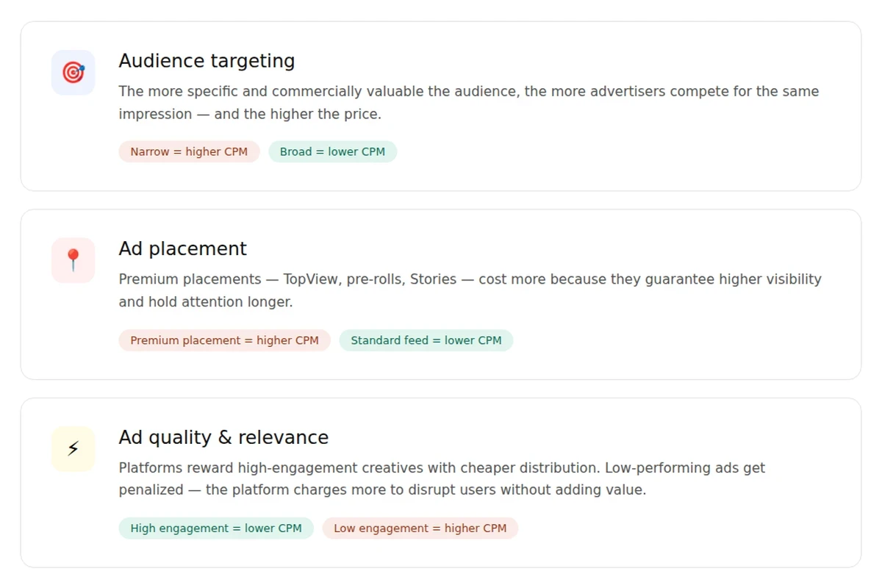
Task: Click the target bullseye icon
Action: point(73,72)
